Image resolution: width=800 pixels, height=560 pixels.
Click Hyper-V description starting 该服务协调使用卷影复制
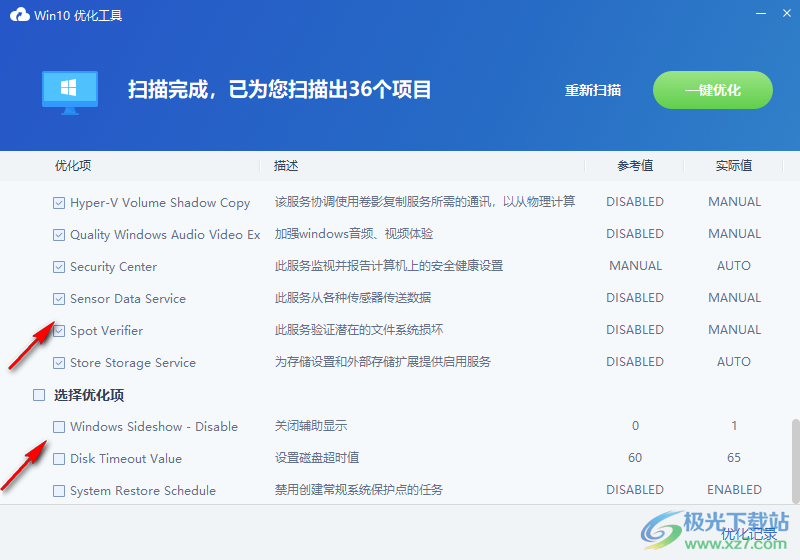click(x=425, y=202)
